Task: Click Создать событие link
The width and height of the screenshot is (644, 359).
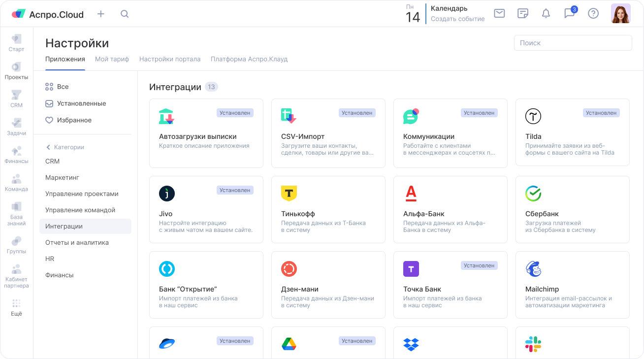Action: [x=457, y=19]
